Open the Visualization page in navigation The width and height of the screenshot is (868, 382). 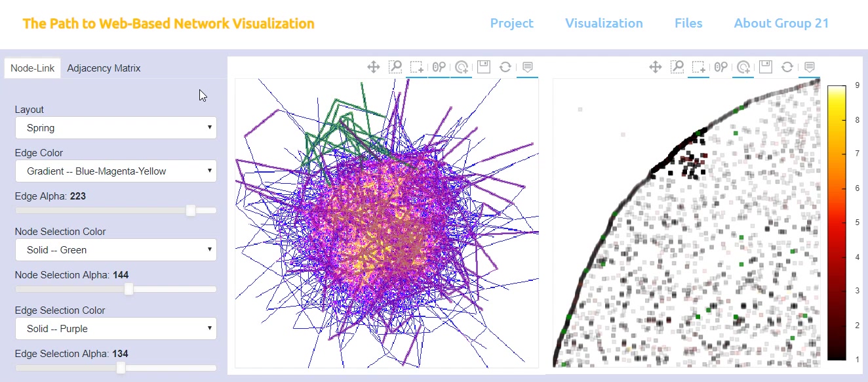click(604, 23)
